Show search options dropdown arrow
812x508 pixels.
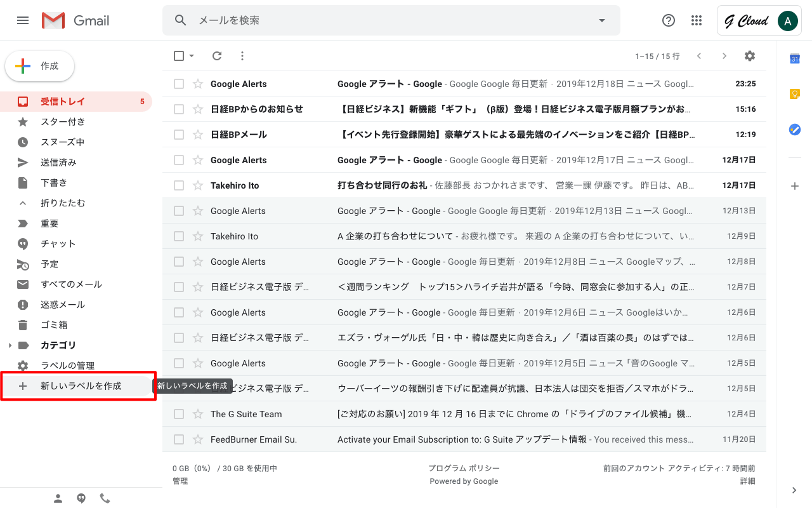click(602, 20)
